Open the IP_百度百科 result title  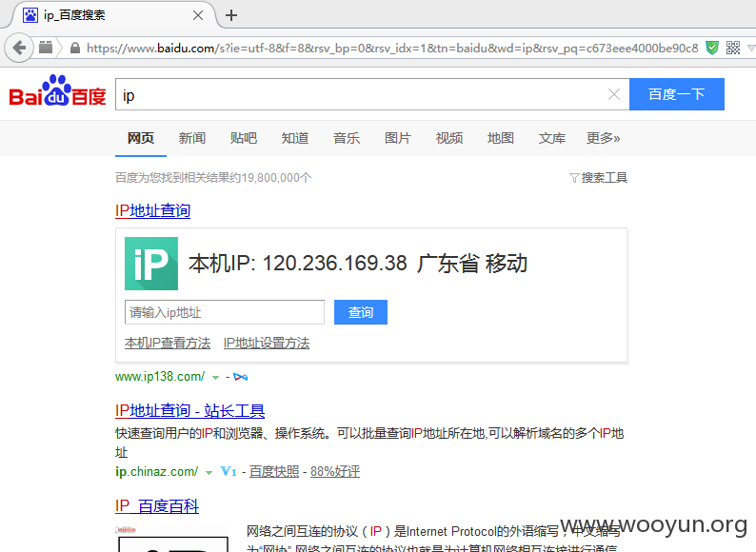[157, 506]
